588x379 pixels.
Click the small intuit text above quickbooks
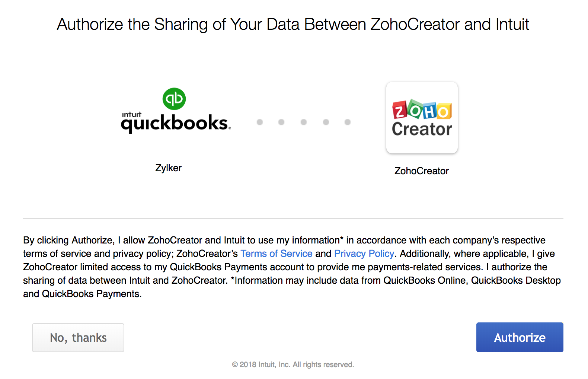click(x=132, y=114)
